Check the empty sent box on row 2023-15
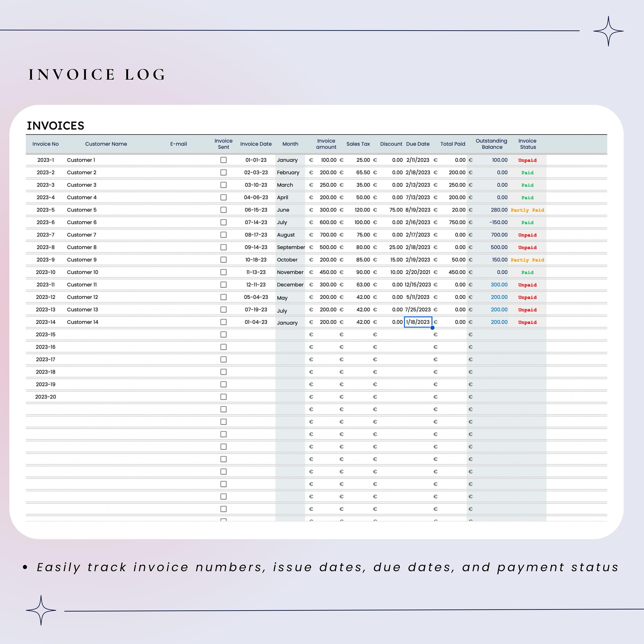This screenshot has height=644, width=644. 223,334
